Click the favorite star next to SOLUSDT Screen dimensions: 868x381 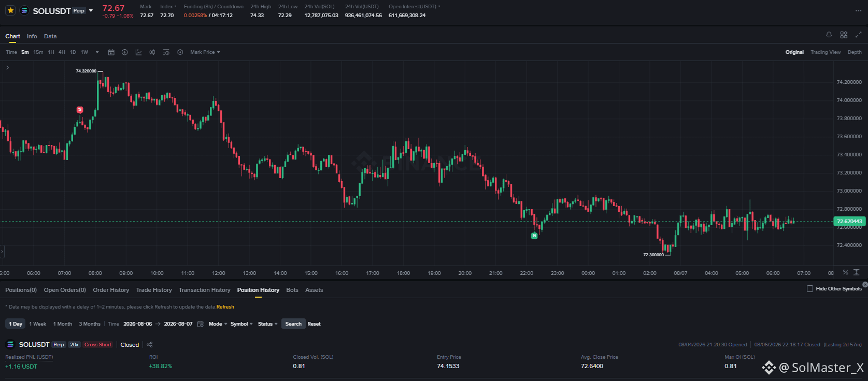(10, 10)
